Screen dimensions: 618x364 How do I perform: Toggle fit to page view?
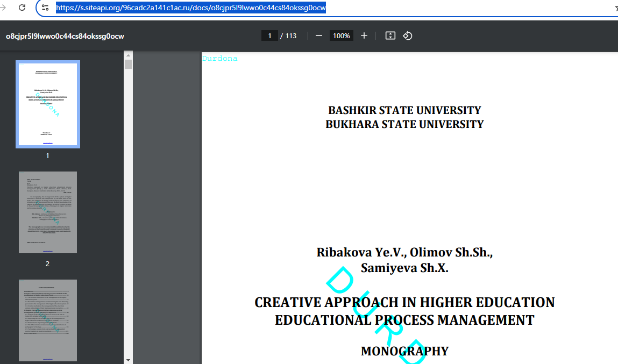click(390, 36)
